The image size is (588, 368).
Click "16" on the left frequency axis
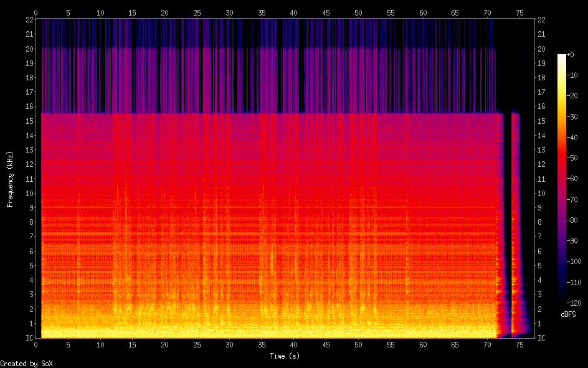tap(30, 106)
